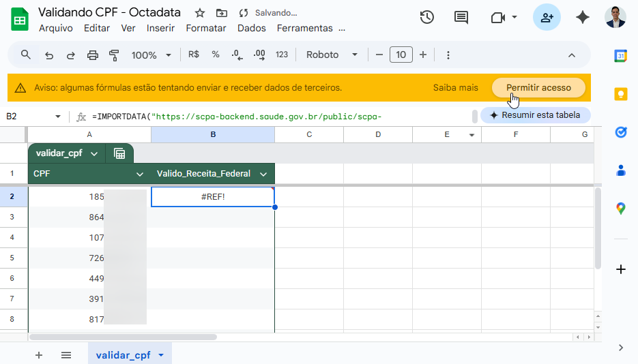Open the name box dropdown arrow

(58, 117)
